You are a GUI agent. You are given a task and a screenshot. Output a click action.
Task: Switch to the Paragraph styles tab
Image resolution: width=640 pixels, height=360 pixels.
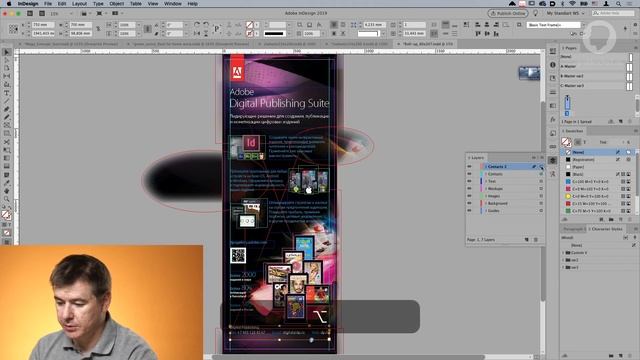[x=573, y=229]
